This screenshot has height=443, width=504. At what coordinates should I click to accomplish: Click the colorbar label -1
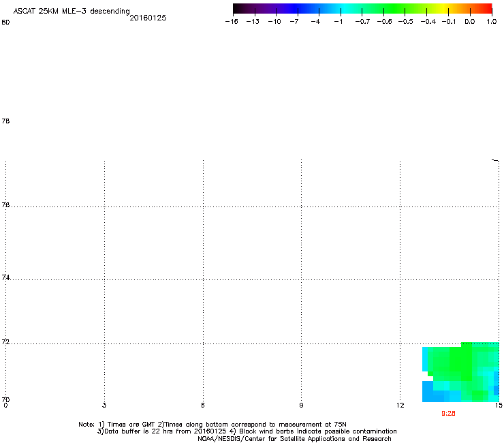pyautogui.click(x=338, y=22)
